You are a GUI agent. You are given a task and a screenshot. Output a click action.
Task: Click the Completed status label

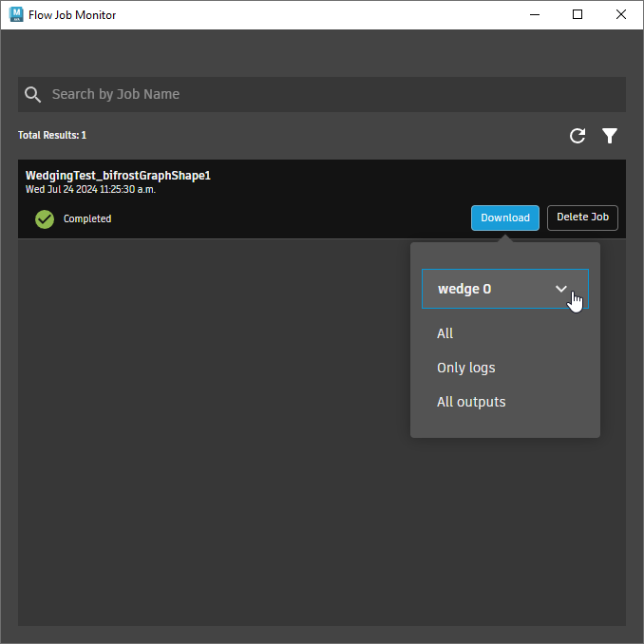pos(87,218)
